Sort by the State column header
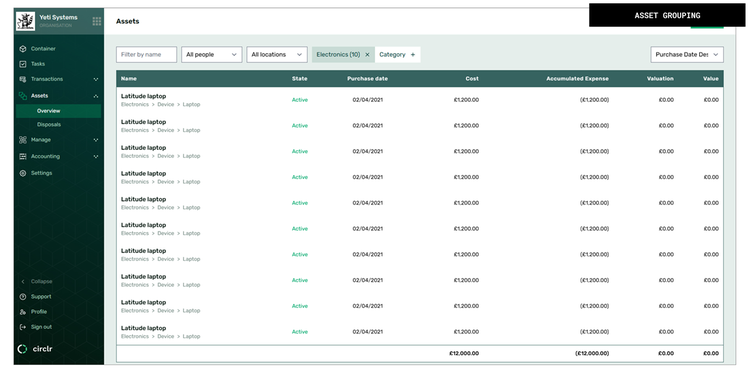Image resolution: width=750 pixels, height=373 pixels. pos(299,78)
